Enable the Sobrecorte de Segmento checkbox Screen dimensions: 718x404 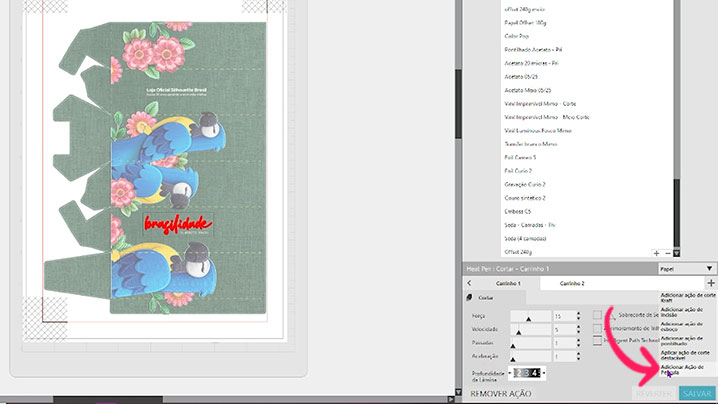click(597, 315)
